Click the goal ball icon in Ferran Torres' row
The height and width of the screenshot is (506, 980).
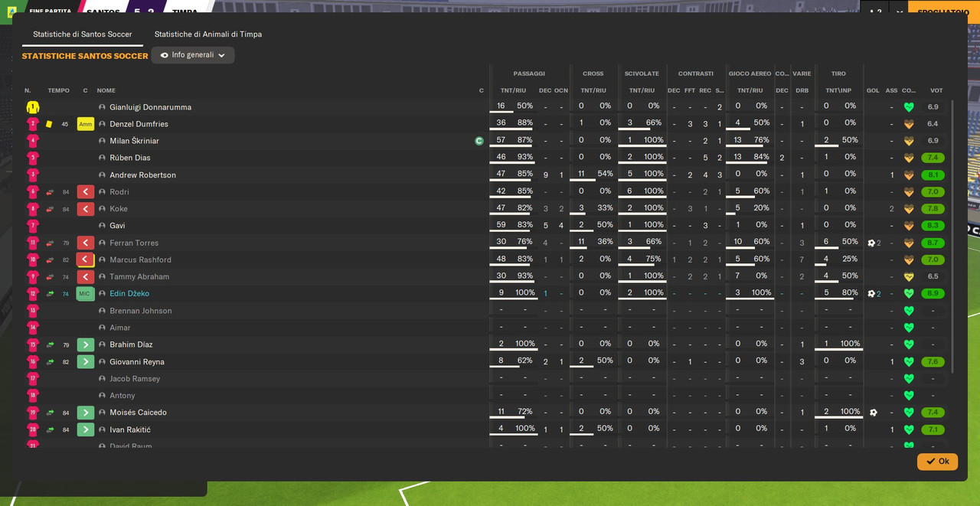click(871, 243)
